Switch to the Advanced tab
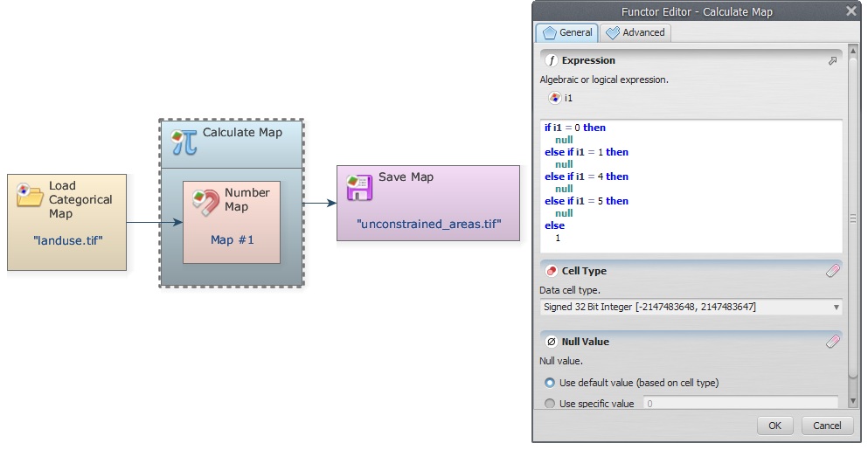868x450 pixels. (635, 32)
